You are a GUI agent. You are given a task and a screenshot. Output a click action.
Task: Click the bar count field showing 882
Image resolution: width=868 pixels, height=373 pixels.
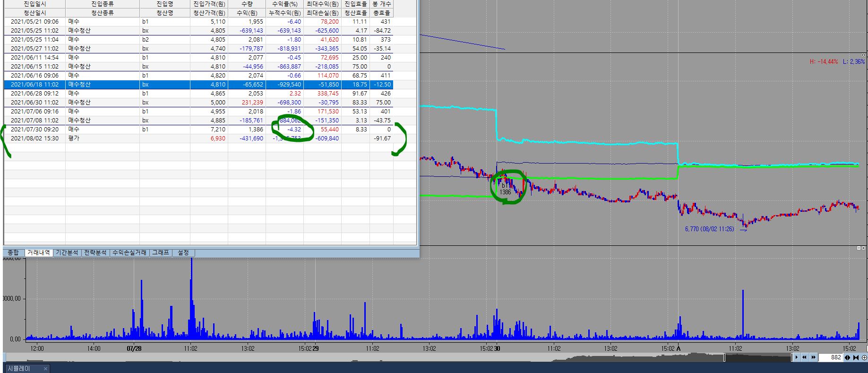click(x=833, y=357)
